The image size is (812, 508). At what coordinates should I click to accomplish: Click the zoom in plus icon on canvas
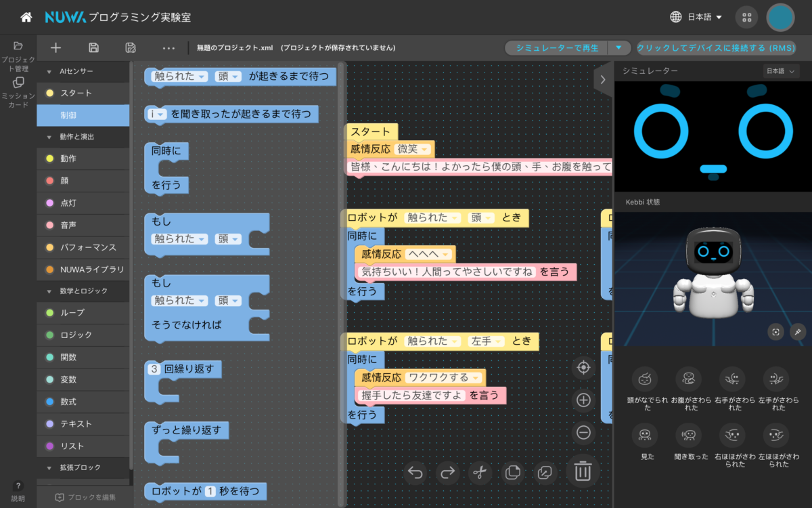point(583,400)
